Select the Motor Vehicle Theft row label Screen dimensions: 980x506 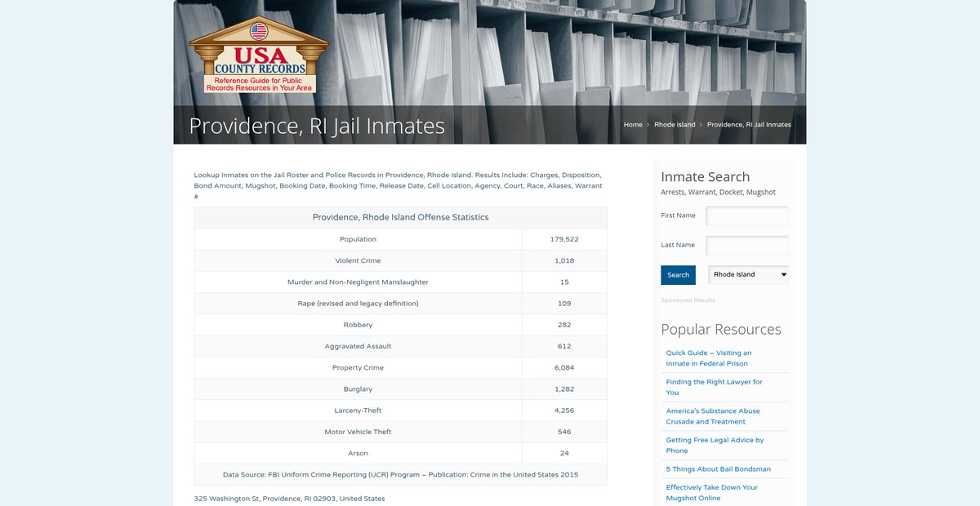coord(358,432)
